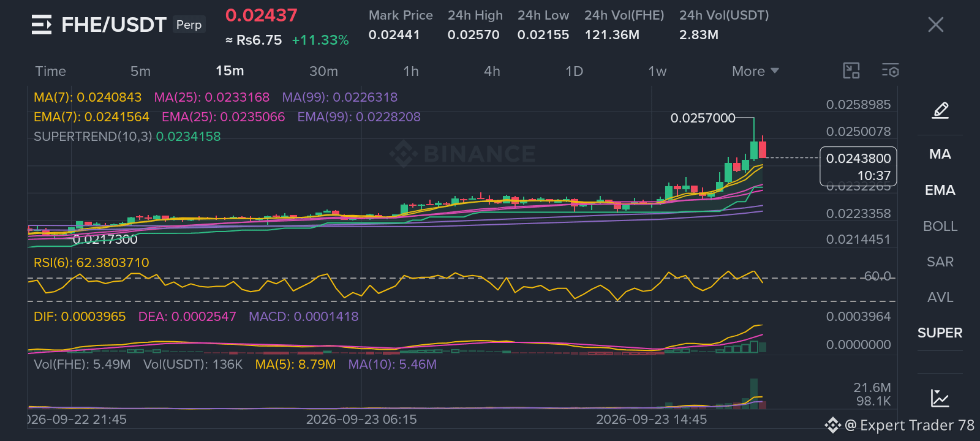Open the FHE/USDT pair selector
The image size is (980, 441).
[x=114, y=24]
